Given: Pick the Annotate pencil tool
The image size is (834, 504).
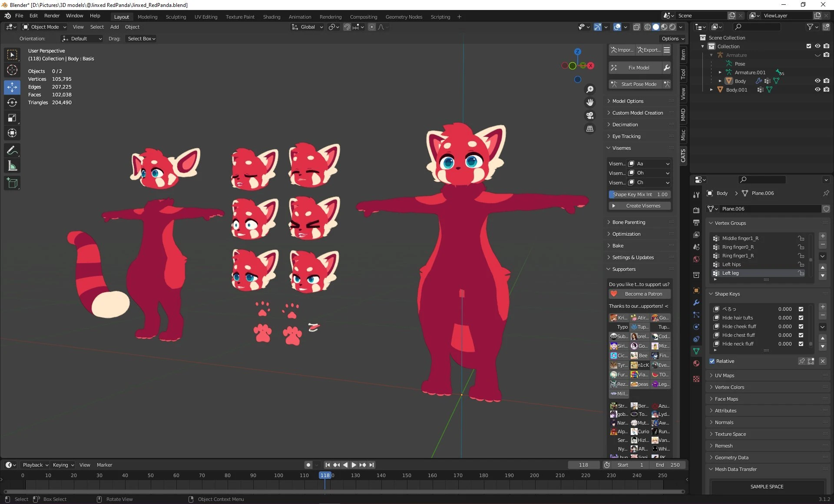Looking at the screenshot, I should click(x=12, y=151).
